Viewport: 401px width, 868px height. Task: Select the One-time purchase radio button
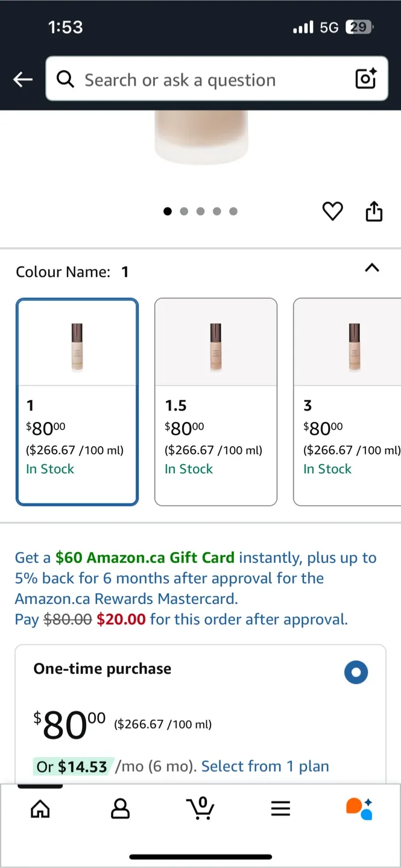(356, 673)
